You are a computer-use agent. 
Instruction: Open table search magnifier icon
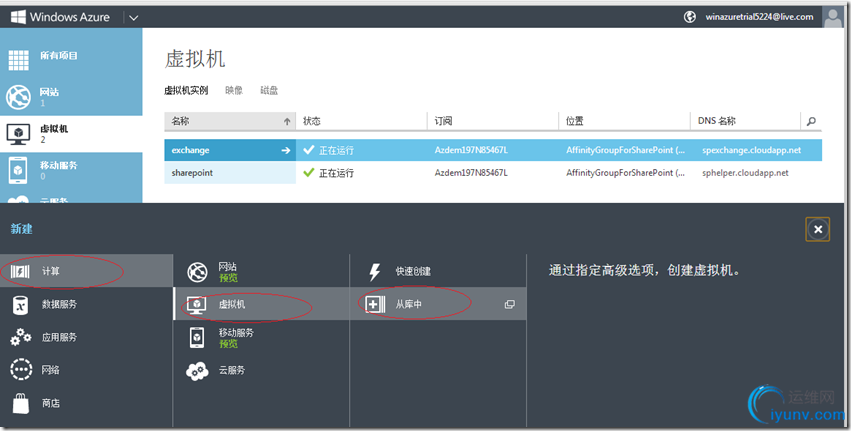click(x=811, y=121)
